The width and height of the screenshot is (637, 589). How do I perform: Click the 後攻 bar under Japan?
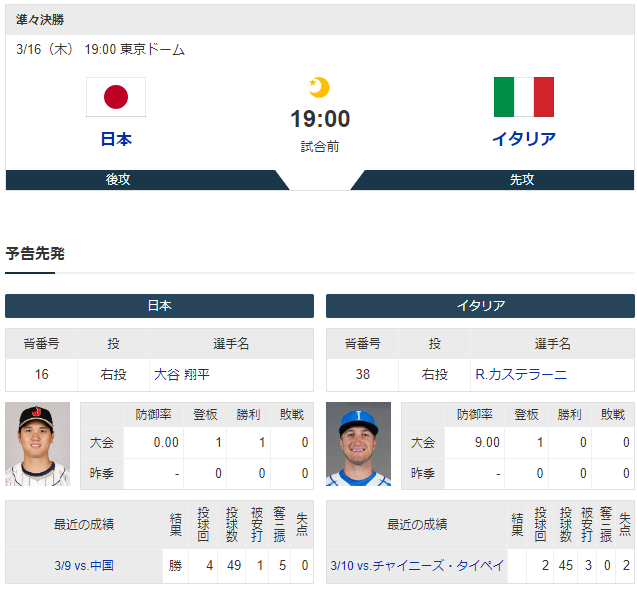point(147,180)
